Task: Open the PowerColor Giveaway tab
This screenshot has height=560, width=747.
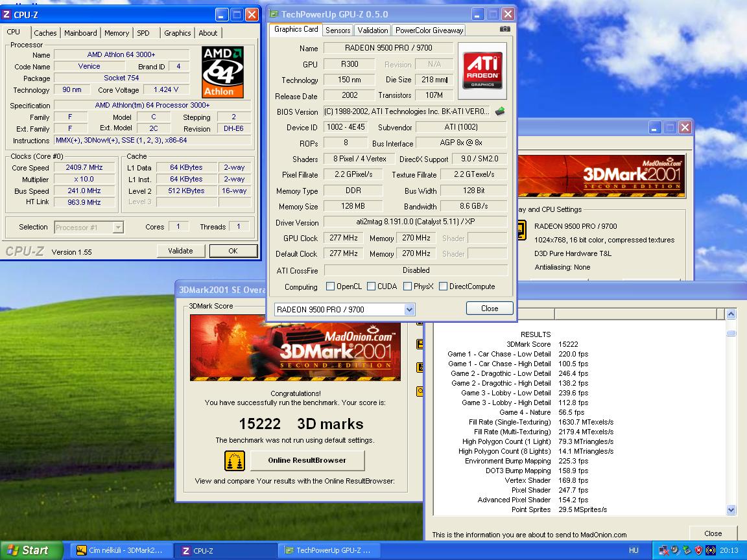Action: click(x=429, y=30)
